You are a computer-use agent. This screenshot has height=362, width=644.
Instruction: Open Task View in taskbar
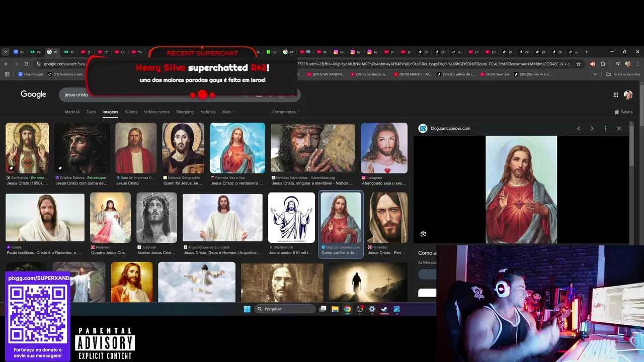point(323,309)
